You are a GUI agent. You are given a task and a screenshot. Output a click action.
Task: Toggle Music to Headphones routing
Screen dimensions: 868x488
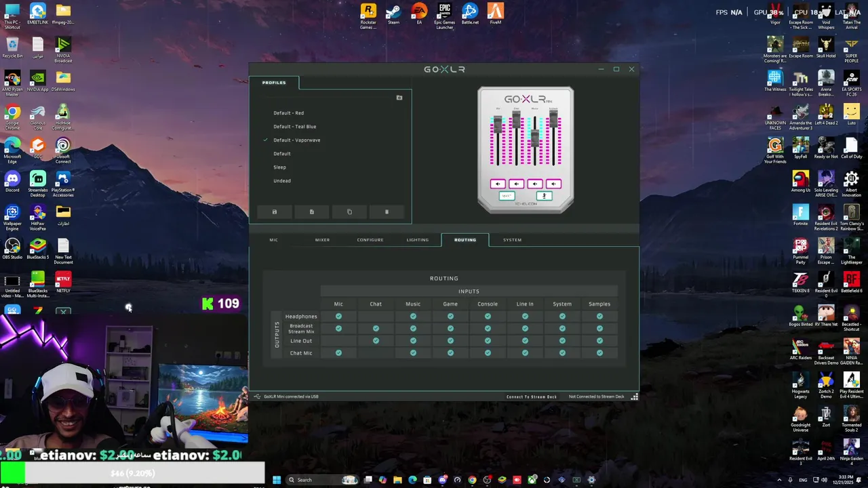[413, 317]
